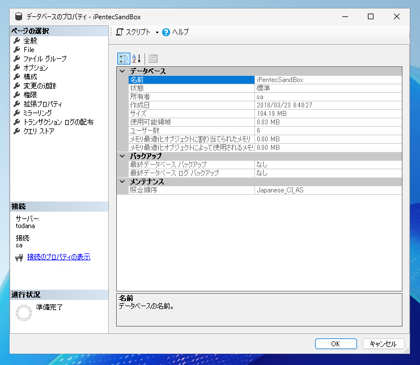Click wrench icon beside ミラーリング
The image size is (420, 365).
click(x=17, y=113)
